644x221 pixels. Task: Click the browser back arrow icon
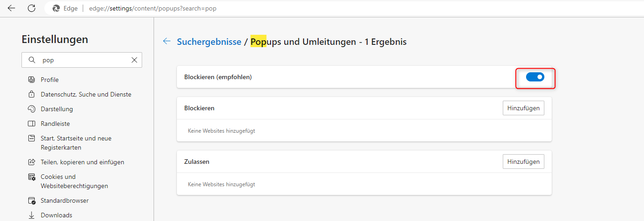[11, 8]
